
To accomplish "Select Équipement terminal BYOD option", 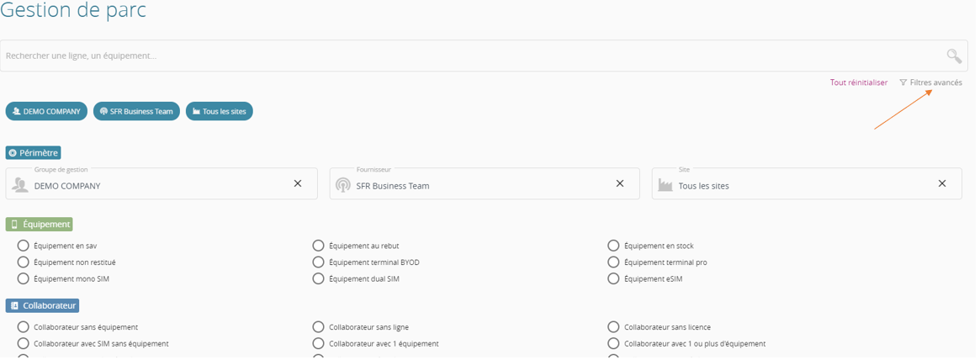I will click(x=318, y=262).
